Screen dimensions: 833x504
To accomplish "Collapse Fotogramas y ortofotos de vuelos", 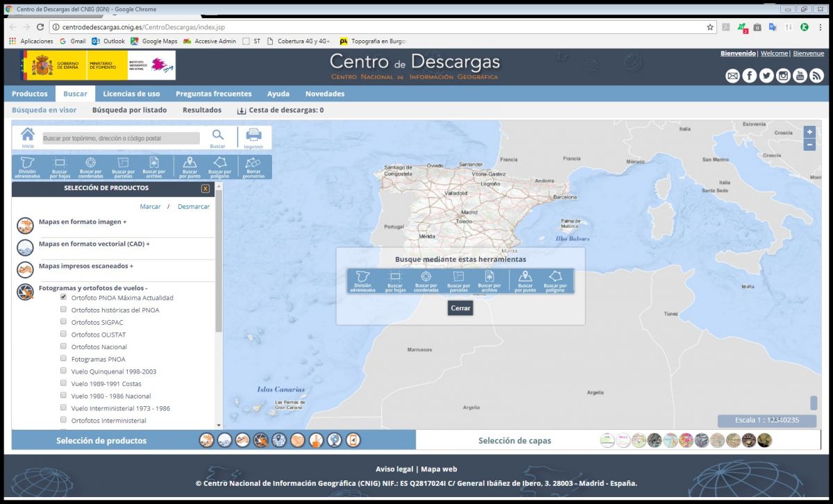I will [x=93, y=287].
